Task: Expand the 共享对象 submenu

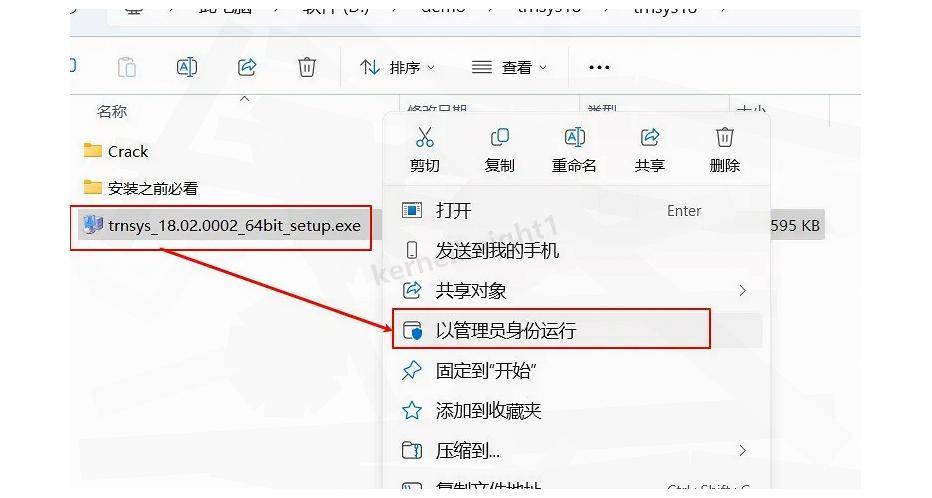Action: coord(577,291)
